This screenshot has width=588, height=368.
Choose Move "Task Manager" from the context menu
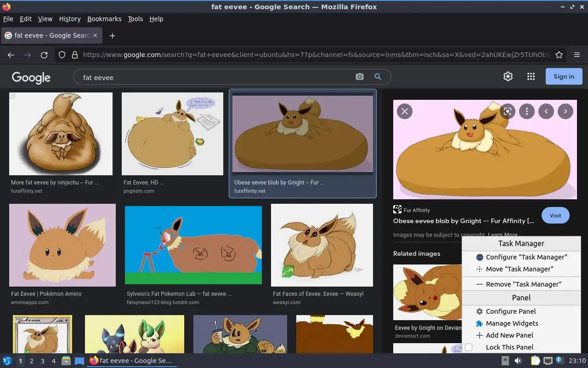[x=521, y=269]
